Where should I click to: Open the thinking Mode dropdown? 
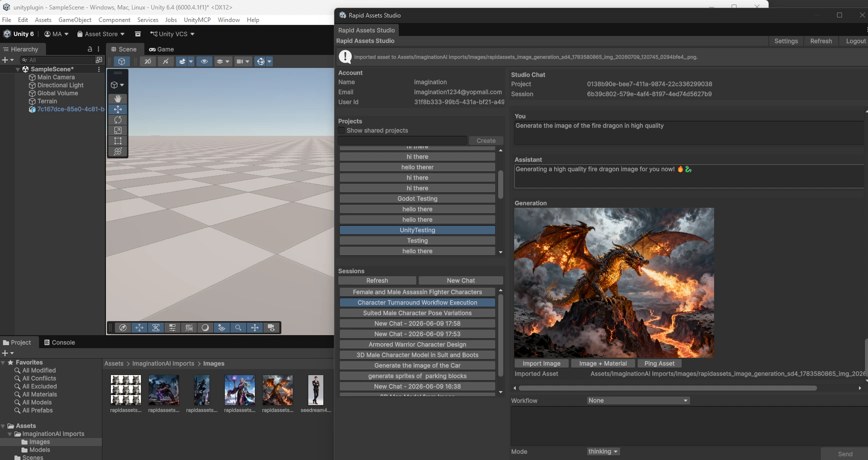pos(603,452)
